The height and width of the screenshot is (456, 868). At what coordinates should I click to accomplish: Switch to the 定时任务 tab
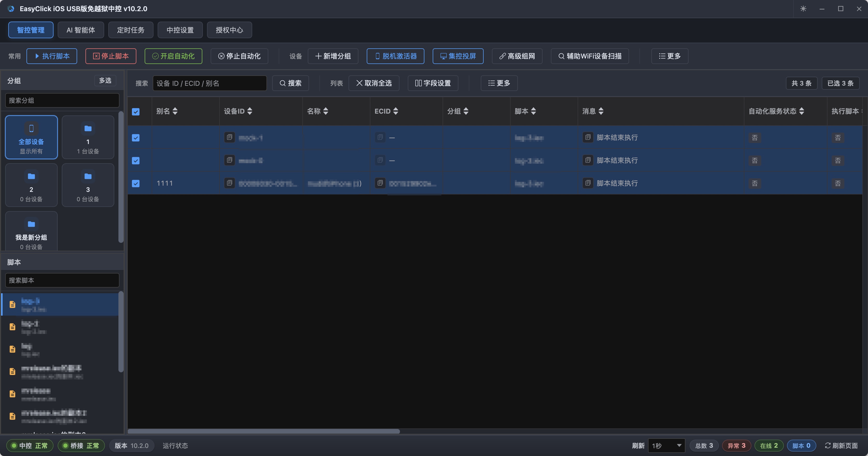[x=131, y=30]
